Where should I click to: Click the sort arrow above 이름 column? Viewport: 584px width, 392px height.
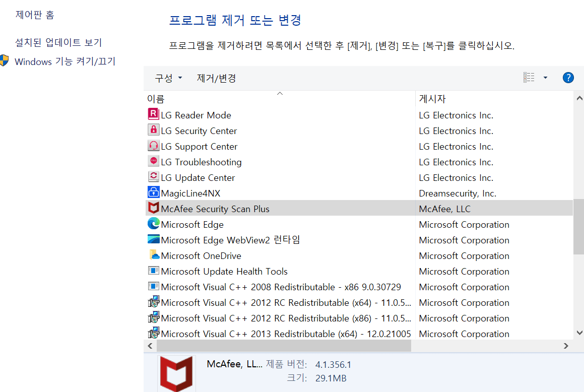[x=280, y=93]
